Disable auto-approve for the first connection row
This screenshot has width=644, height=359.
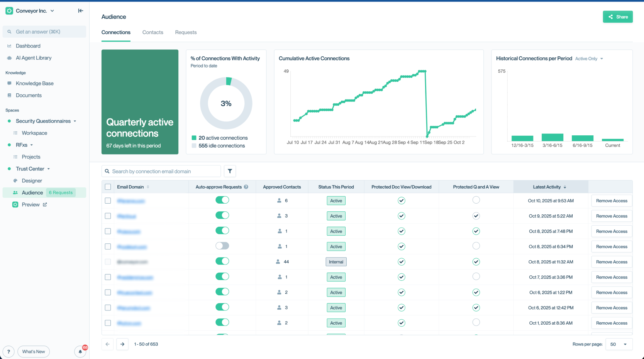point(222,200)
